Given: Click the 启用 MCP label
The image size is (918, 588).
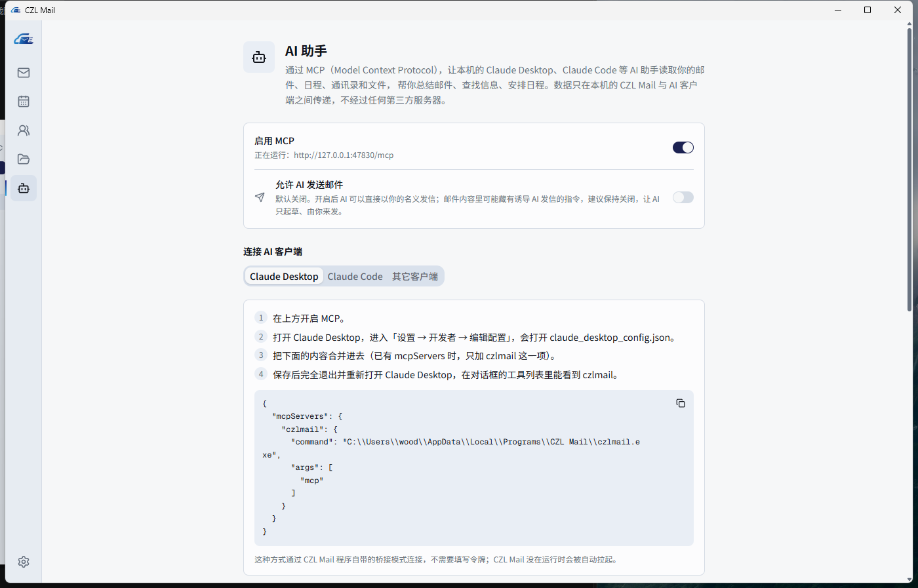Looking at the screenshot, I should point(274,141).
